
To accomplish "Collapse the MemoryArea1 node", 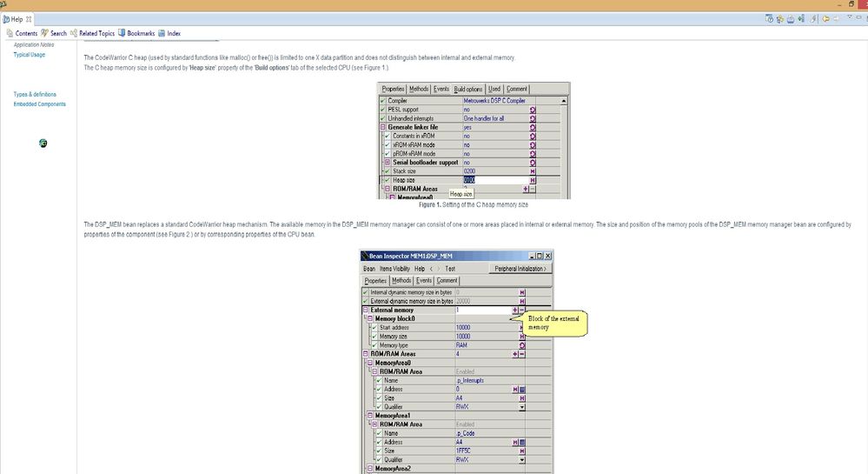I will tap(370, 416).
